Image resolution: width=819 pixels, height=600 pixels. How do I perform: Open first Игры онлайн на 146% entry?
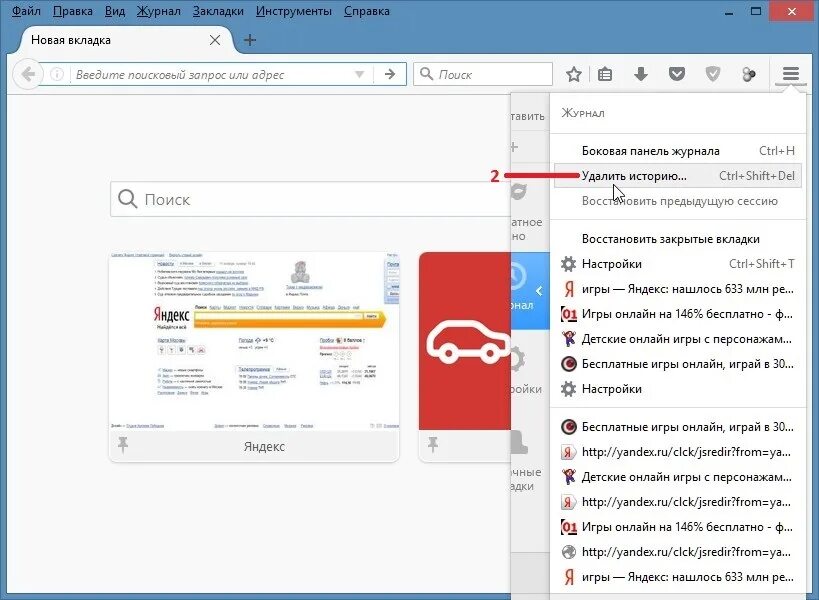click(x=677, y=314)
